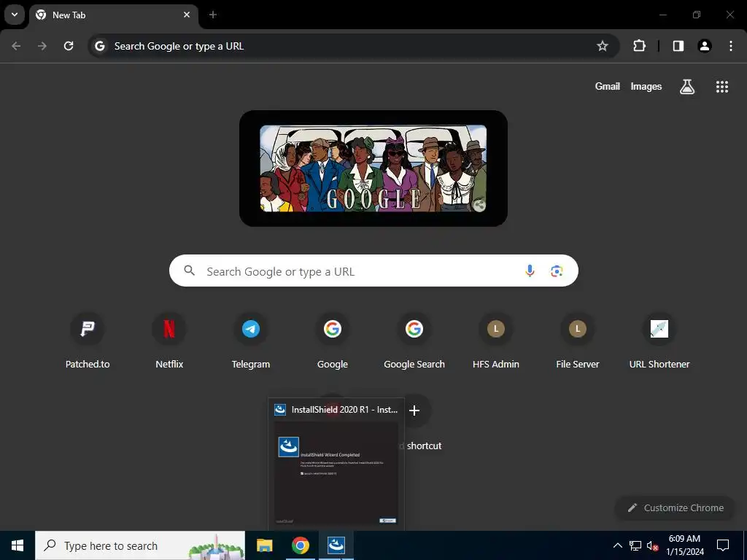Click the InstallShield preview title text
The width and height of the screenshot is (747, 560).
coord(344,410)
